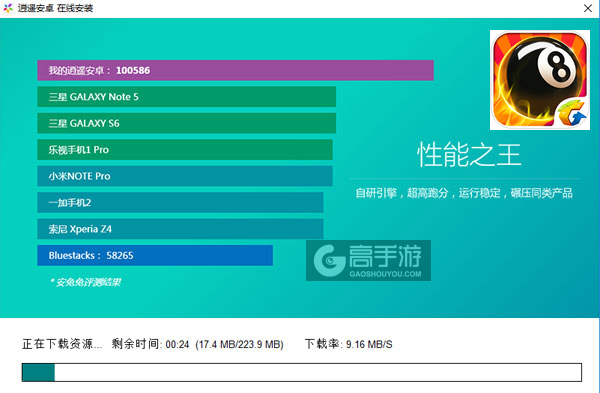Select the 我的逍遥安卓 100586 score bar
This screenshot has height=393, width=600.
click(x=235, y=70)
